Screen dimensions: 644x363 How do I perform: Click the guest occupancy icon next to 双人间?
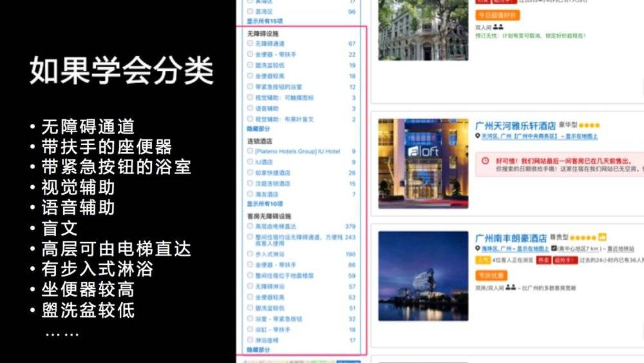498,27
